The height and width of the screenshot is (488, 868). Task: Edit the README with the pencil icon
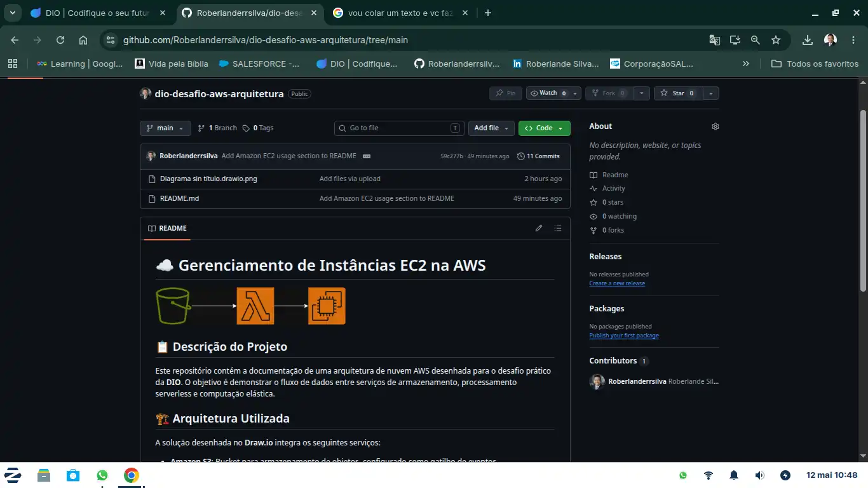539,229
